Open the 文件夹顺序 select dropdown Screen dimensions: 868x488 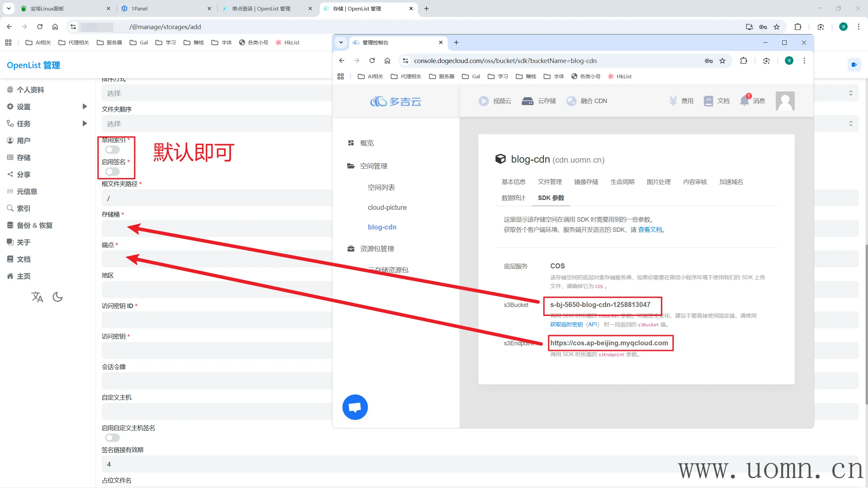pos(217,124)
